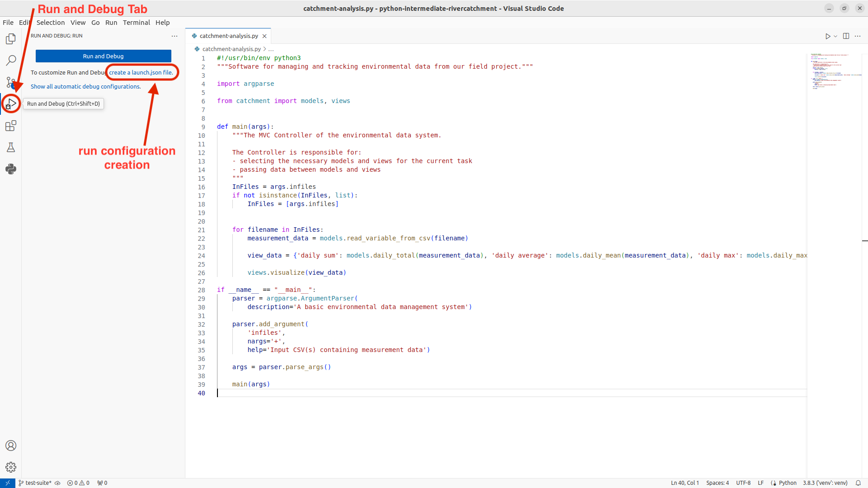Screen dimensions: 868x488
Task: Select the catchment-analysis.py editor tab
Action: tap(228, 36)
